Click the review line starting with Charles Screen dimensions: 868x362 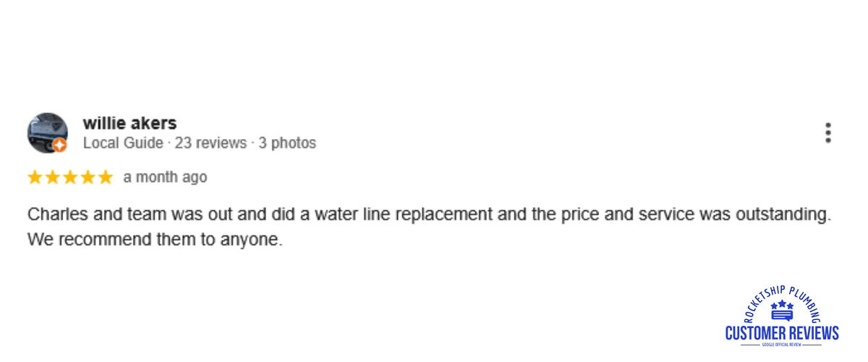[x=430, y=215]
